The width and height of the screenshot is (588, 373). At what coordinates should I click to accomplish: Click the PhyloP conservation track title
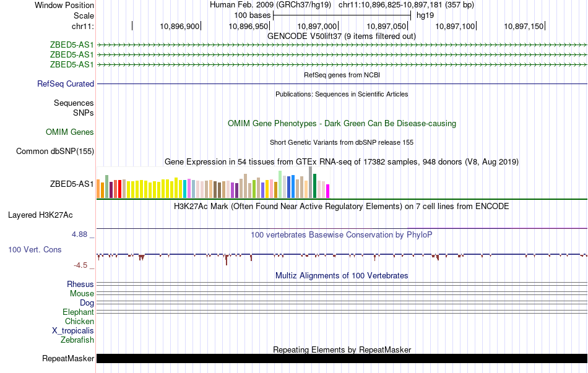coord(341,234)
